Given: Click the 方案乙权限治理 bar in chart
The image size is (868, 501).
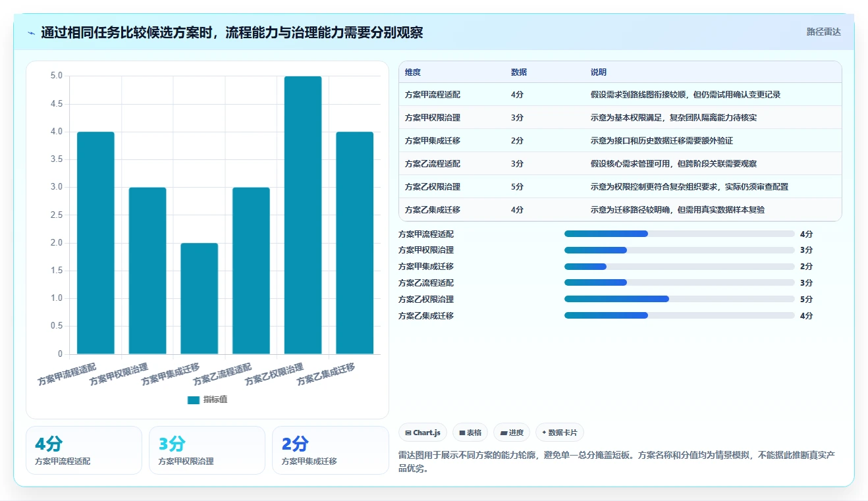Looking at the screenshot, I should [303, 215].
